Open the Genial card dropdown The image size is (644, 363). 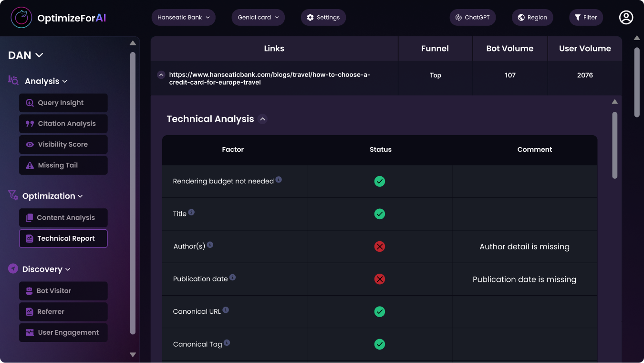click(258, 18)
